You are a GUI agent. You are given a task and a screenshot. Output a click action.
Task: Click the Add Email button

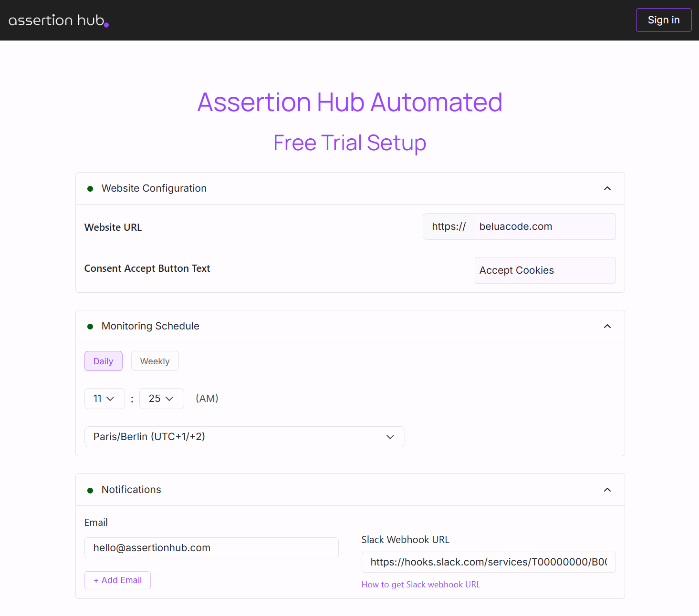coord(117,580)
